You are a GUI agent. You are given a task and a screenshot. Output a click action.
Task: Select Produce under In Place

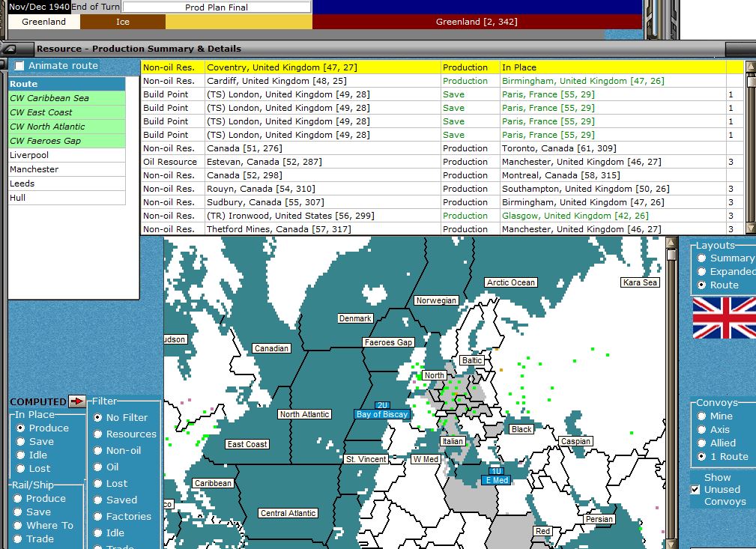[20, 428]
